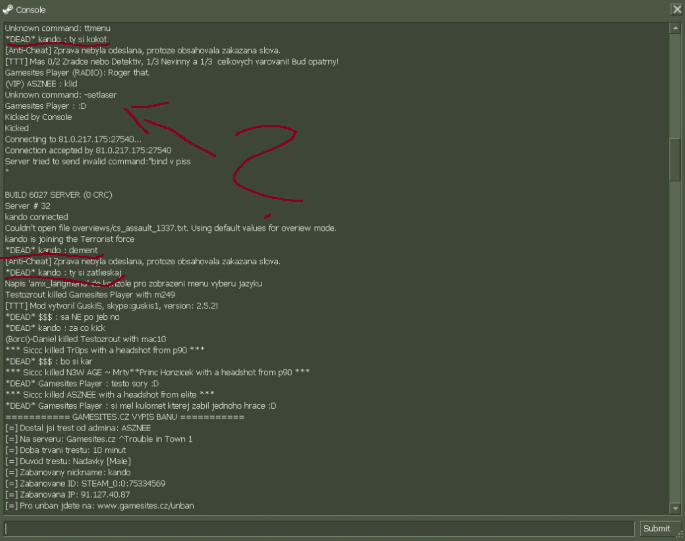
Task: Click the Steam icon in Console title bar
Action: [x=8, y=9]
